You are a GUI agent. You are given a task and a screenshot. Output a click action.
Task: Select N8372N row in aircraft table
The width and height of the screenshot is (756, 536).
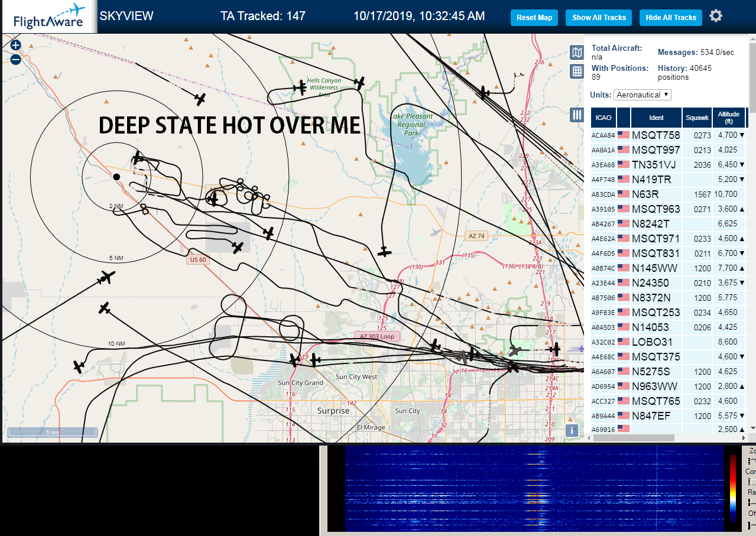(669, 297)
